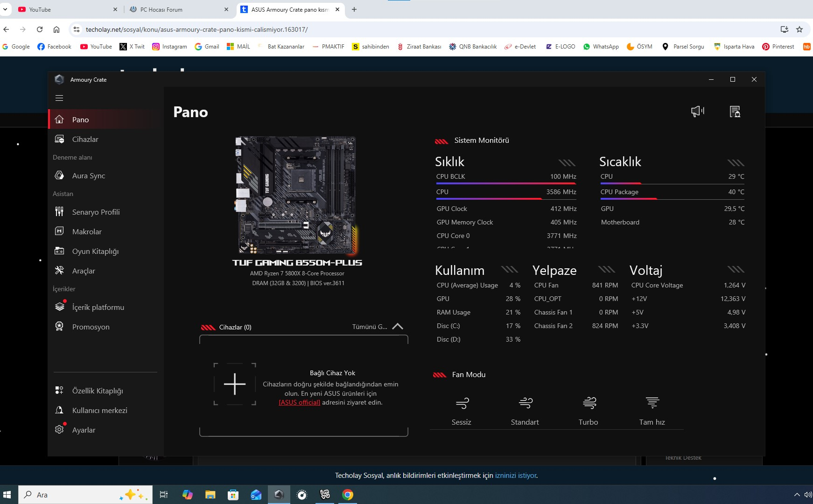813x504 pixels.
Task: Open Ayarlar gear icon
Action: coord(59,429)
